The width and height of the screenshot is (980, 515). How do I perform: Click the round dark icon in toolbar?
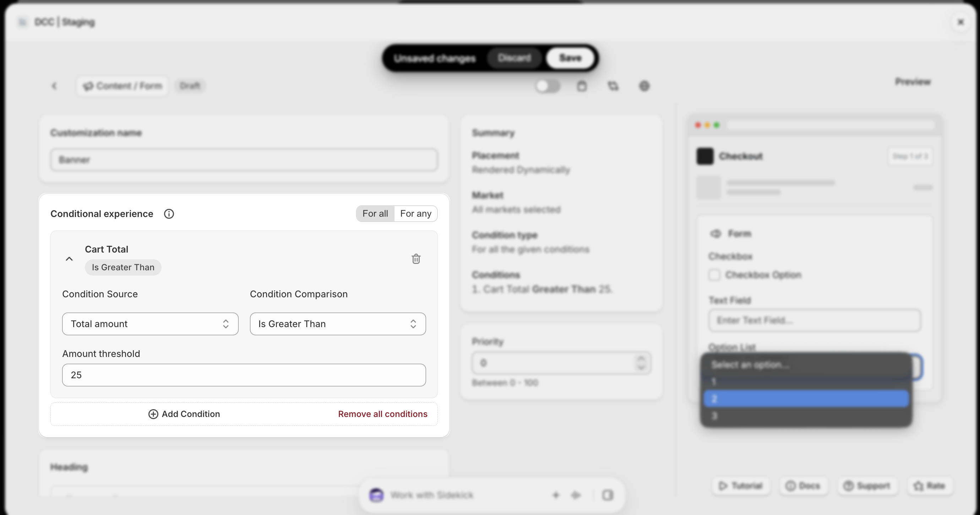[644, 86]
